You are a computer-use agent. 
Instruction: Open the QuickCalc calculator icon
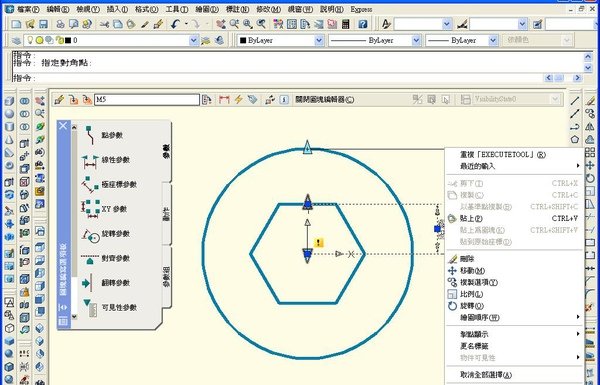(x=346, y=24)
